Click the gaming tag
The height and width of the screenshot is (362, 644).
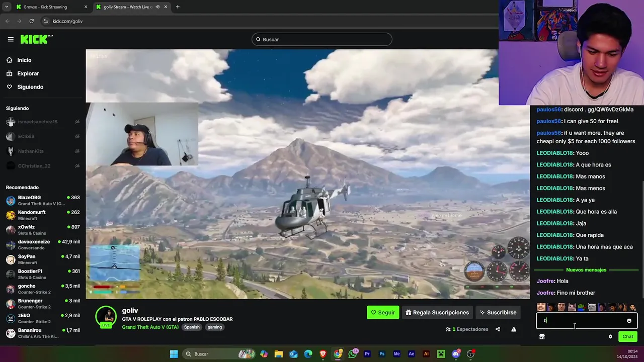[x=215, y=327]
